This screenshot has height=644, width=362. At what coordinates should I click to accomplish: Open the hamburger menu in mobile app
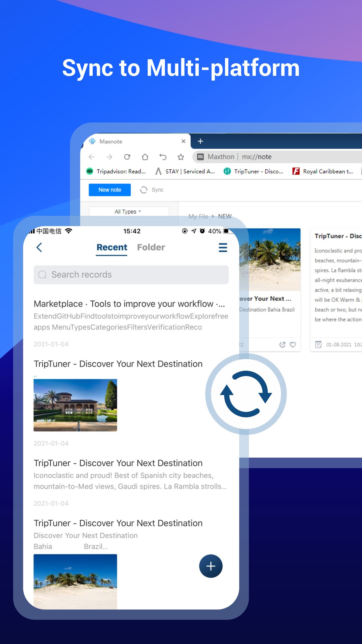[223, 248]
